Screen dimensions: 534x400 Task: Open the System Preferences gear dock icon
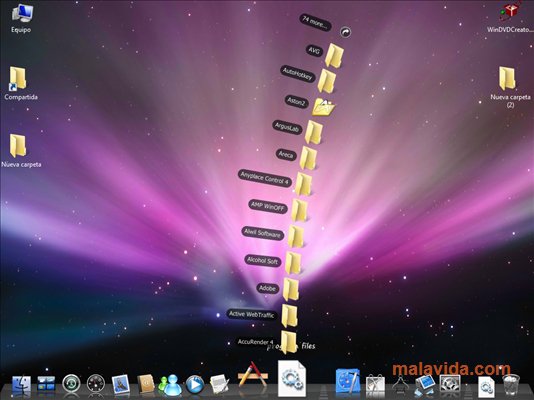(x=450, y=384)
